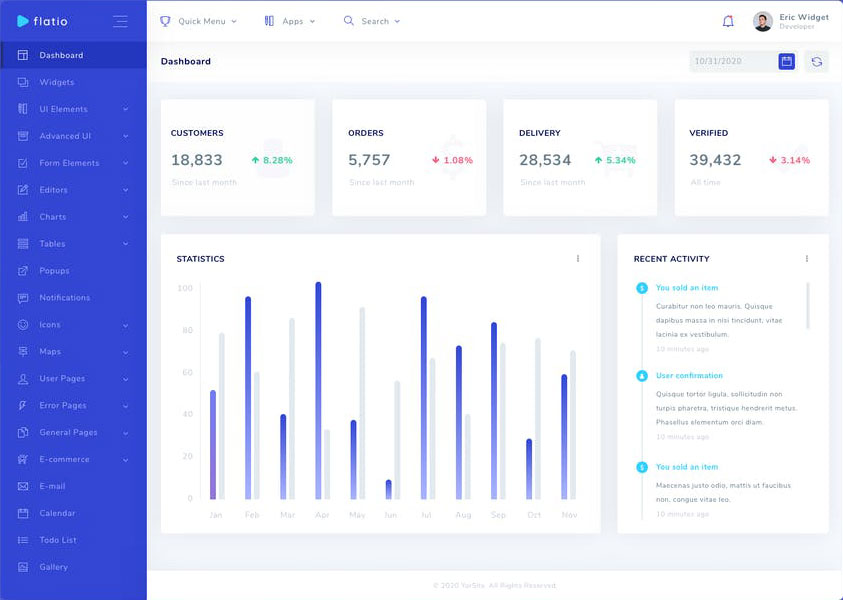Open the User confirmation activity link
Image resolution: width=843 pixels, height=600 pixels.
pos(689,376)
